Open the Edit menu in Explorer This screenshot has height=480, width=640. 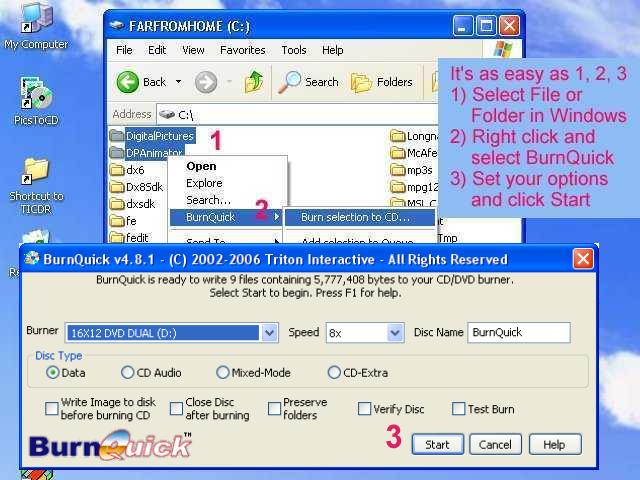pos(157,50)
